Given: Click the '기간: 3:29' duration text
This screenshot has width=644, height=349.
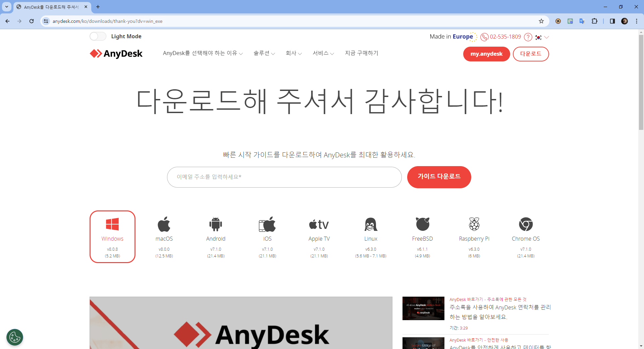Looking at the screenshot, I should tap(459, 328).
